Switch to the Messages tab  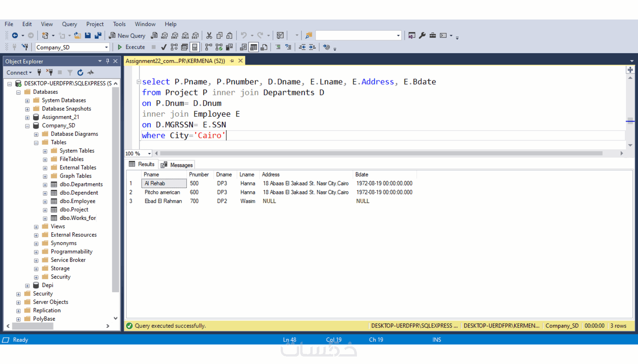pos(177,165)
